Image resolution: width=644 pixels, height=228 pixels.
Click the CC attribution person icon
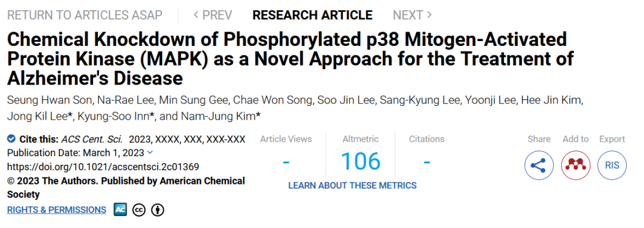[x=157, y=210]
